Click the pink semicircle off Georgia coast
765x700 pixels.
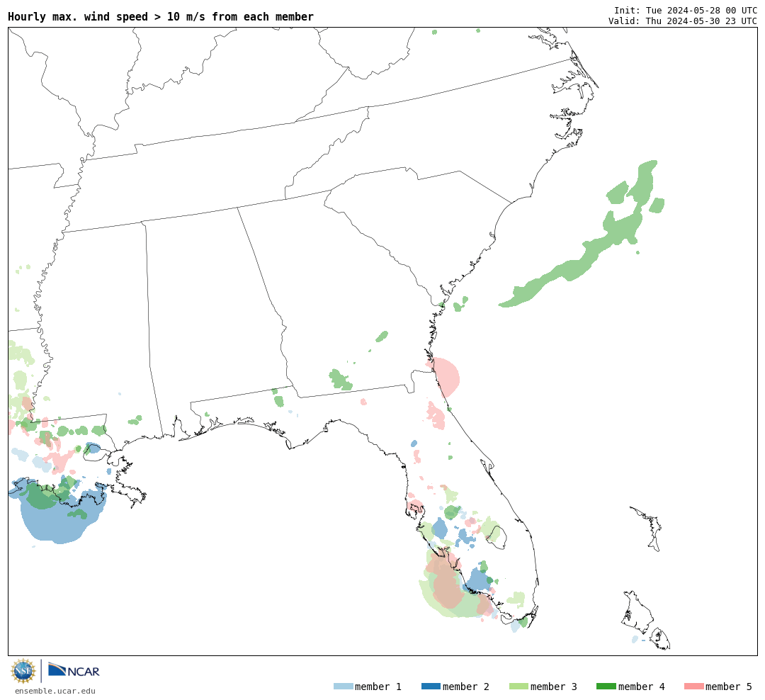(x=446, y=378)
